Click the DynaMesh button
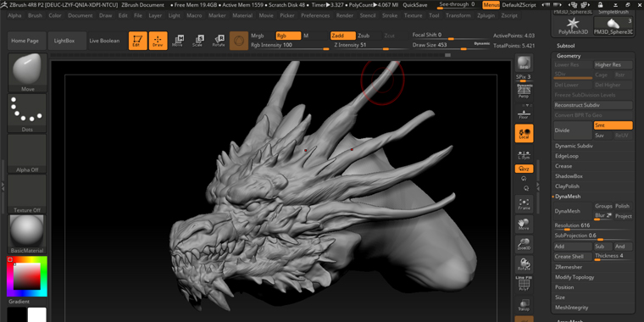Screen dimensions: 644x322 [x=573, y=211]
